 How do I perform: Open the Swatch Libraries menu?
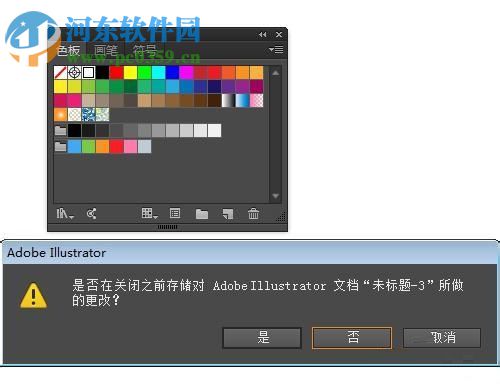point(65,213)
